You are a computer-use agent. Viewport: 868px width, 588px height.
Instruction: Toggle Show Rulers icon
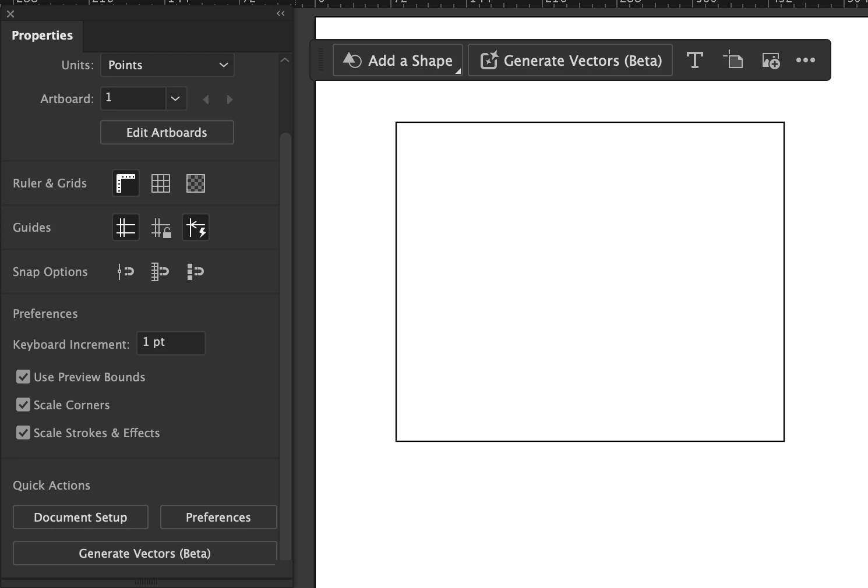point(126,183)
